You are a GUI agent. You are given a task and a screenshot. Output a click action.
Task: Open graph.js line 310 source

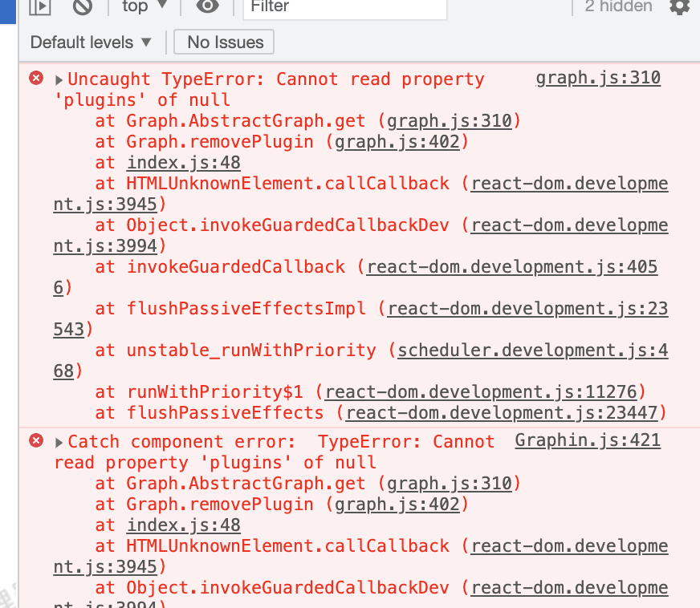pos(598,77)
